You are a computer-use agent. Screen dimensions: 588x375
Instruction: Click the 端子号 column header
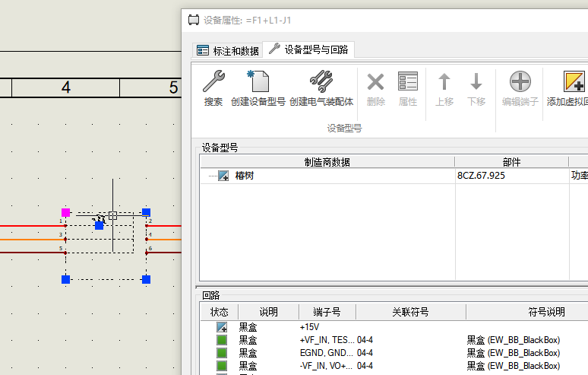327,312
